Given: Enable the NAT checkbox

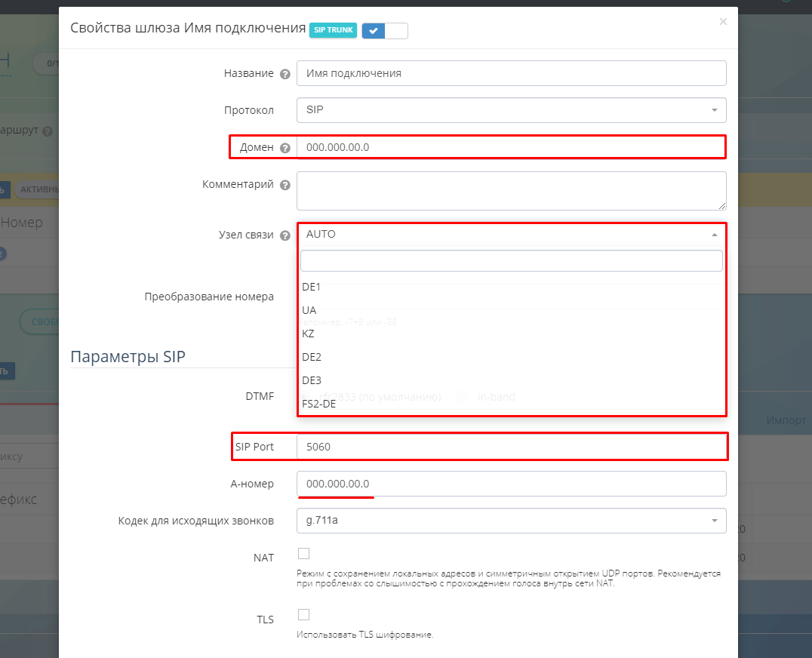Looking at the screenshot, I should 304,554.
